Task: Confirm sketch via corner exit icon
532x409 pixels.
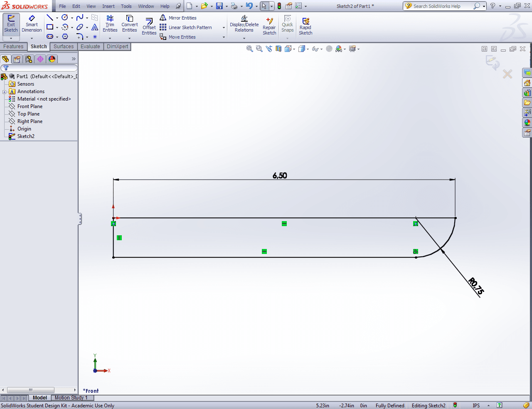Action: coord(493,62)
